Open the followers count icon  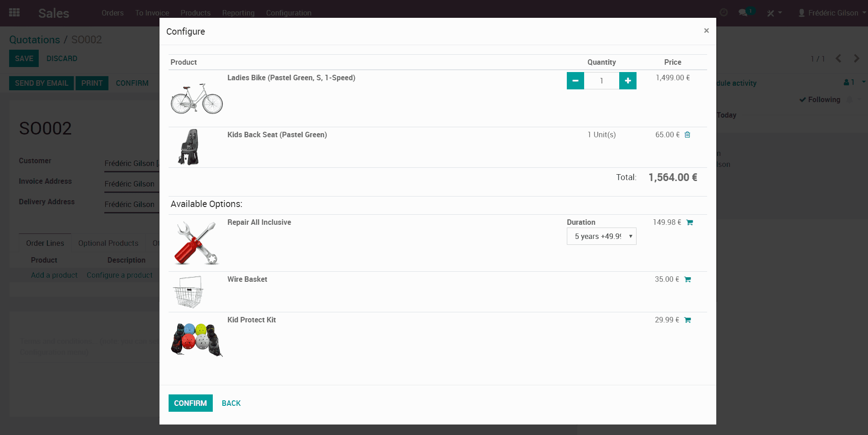(x=849, y=82)
